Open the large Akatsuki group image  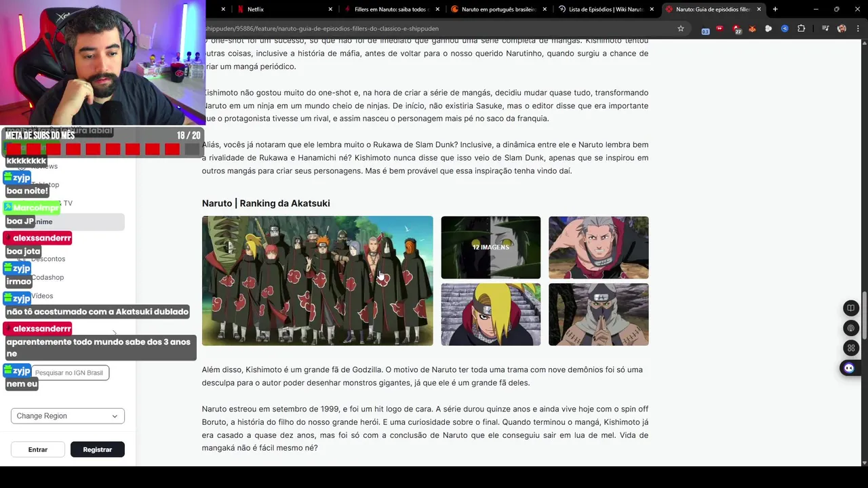coord(317,281)
